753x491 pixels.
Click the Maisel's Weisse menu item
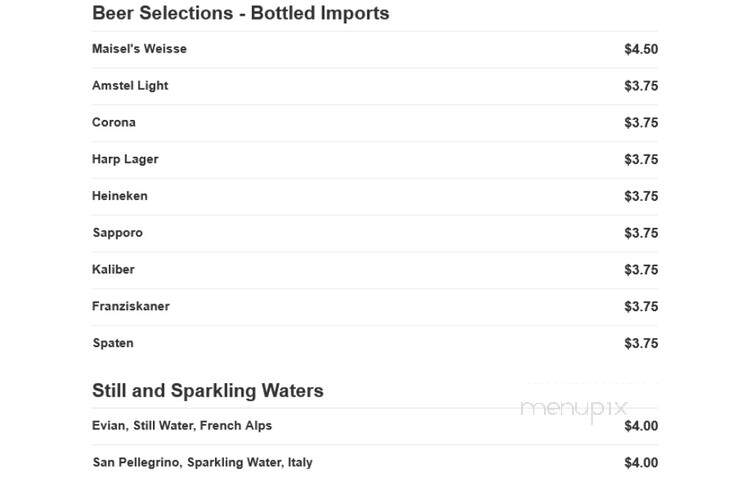(x=139, y=49)
